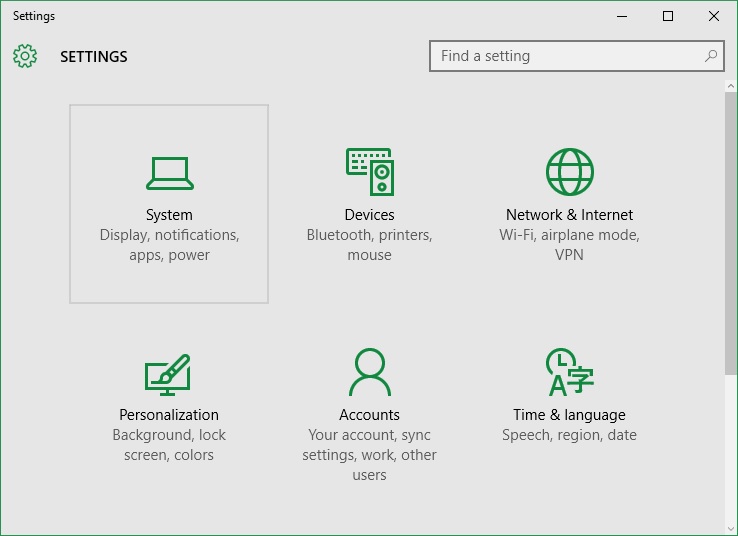Select the Devices category label

[369, 215]
